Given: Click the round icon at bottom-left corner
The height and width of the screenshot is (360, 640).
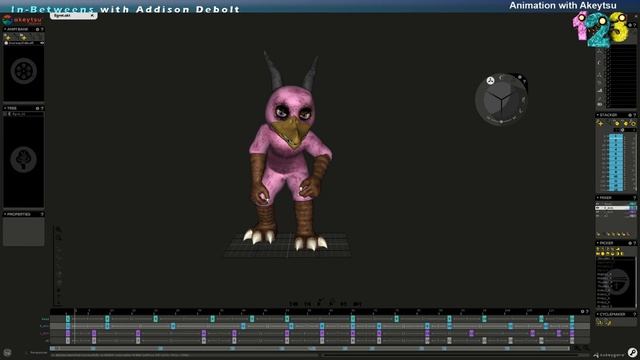Looking at the screenshot, I should pyautogui.click(x=7, y=352).
